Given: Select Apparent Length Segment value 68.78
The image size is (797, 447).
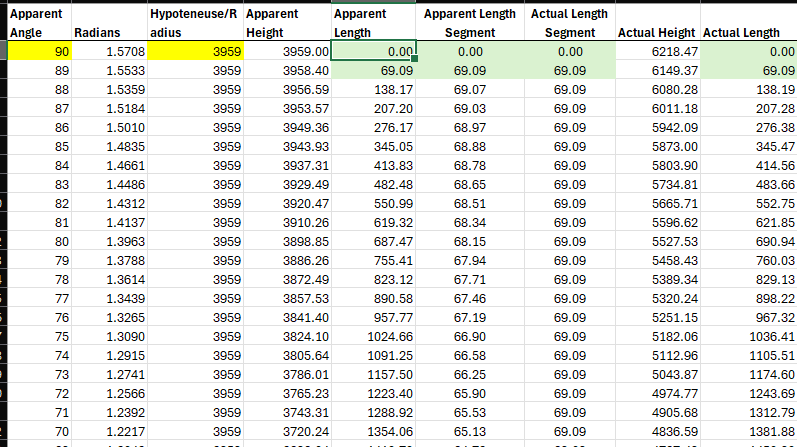Looking at the screenshot, I should click(x=470, y=165).
